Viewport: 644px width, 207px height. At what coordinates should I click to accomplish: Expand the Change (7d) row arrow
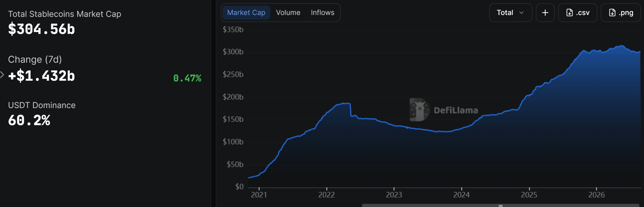2,75
